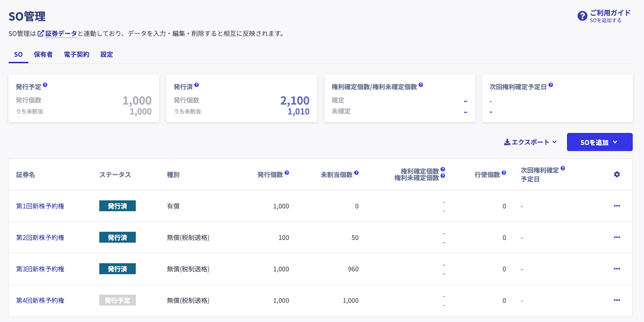Expand the SOを追加 dropdown chevron
Image resolution: width=644 pixels, height=322 pixels.
615,142
